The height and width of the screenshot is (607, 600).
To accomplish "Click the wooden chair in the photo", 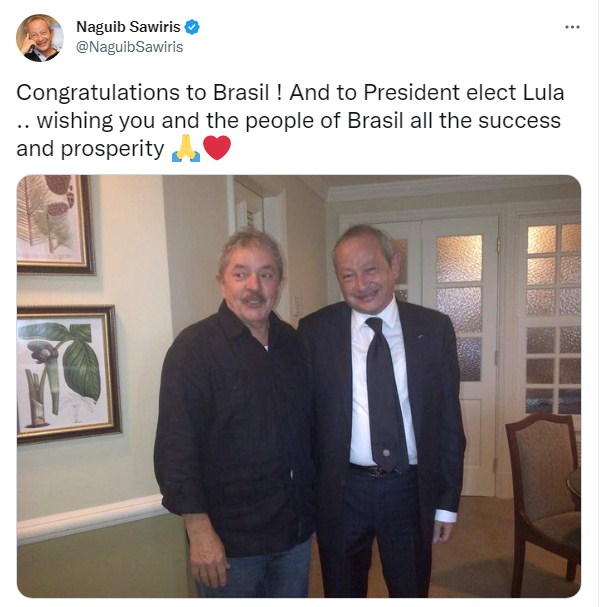I will [543, 499].
